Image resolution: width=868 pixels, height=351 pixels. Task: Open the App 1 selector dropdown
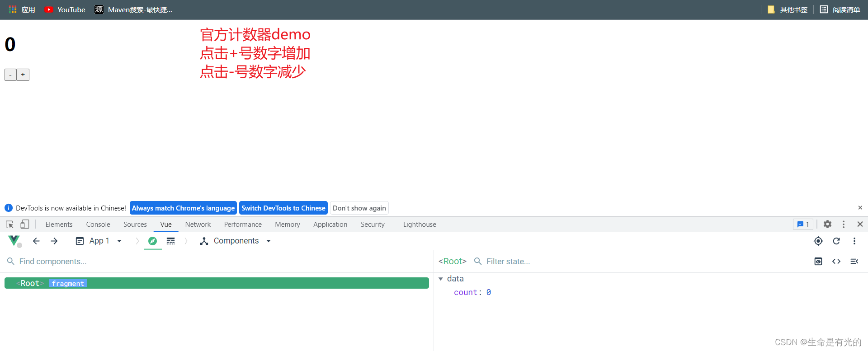[x=99, y=241]
